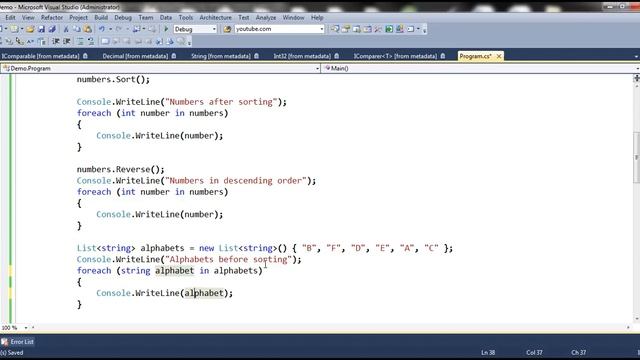Open the Architecture menu
The height and width of the screenshot is (360, 640).
[x=216, y=18]
